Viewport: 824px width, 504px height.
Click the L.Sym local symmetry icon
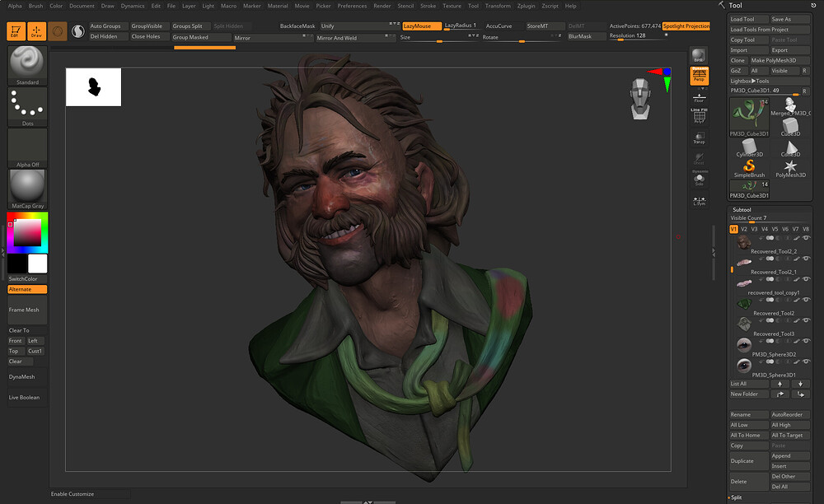[699, 201]
